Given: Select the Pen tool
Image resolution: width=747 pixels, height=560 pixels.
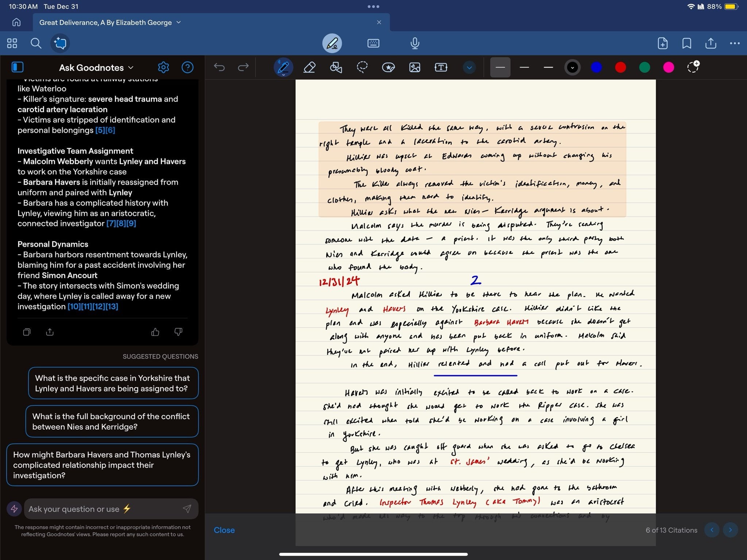Looking at the screenshot, I should pyautogui.click(x=283, y=67).
